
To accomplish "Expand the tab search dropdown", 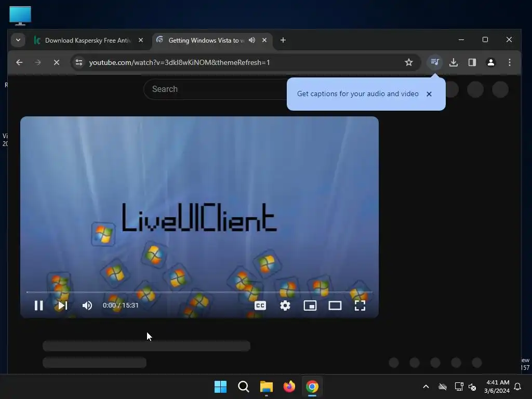I will click(x=18, y=41).
